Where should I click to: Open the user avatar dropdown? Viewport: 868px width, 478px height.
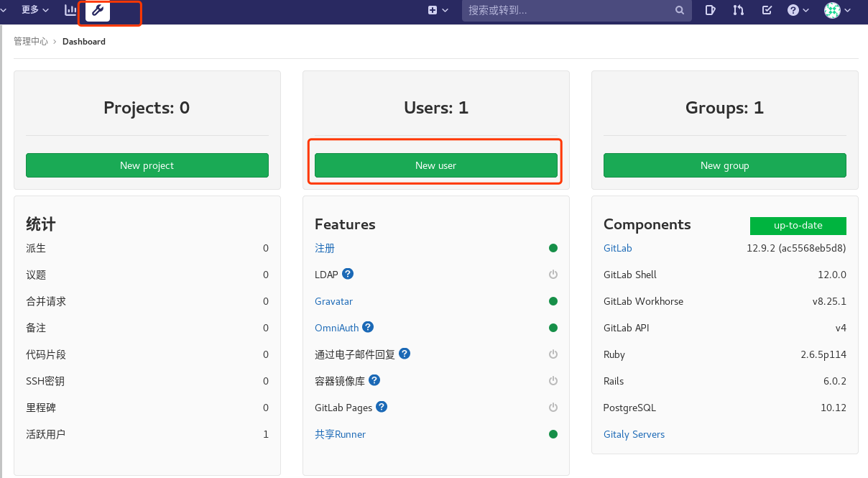point(832,10)
